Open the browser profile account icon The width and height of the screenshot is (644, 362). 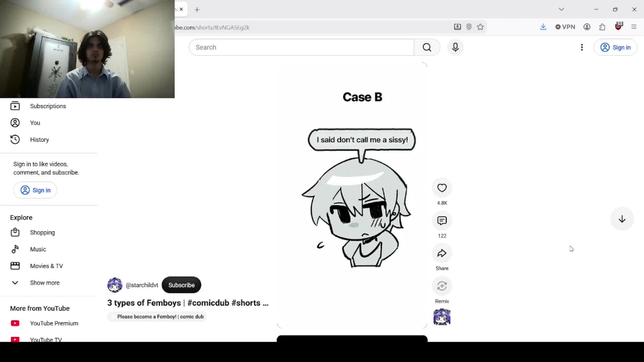(x=587, y=27)
